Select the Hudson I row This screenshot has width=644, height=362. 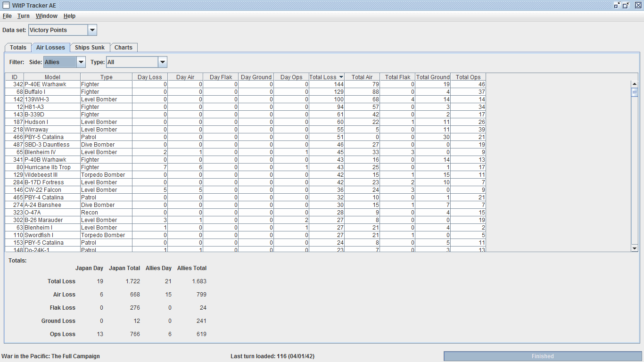[x=245, y=122]
